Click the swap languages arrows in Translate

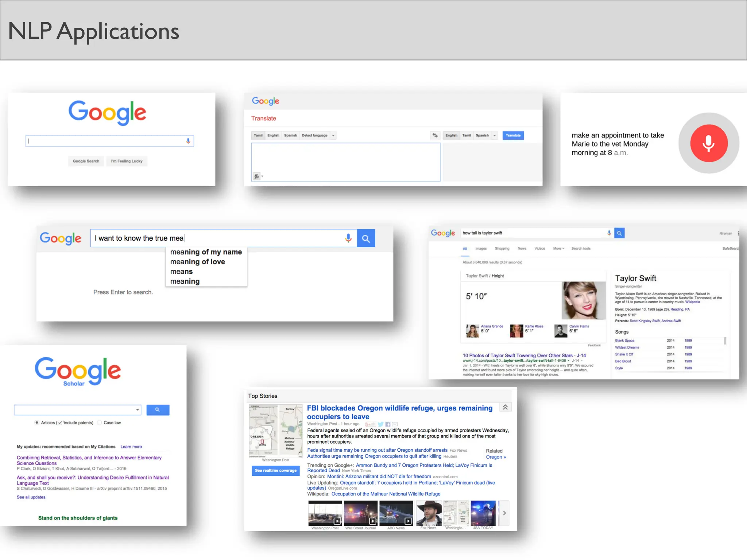pyautogui.click(x=435, y=135)
